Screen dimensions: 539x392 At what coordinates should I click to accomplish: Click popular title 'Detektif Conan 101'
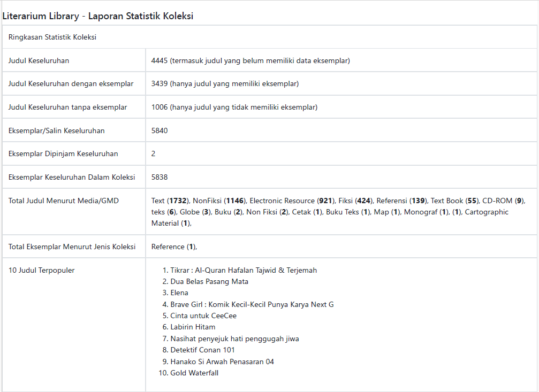point(202,350)
